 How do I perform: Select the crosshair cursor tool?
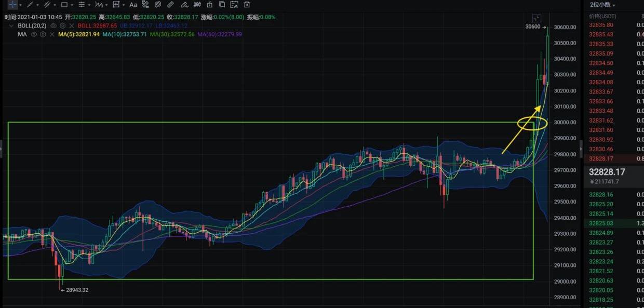[x=12, y=5]
